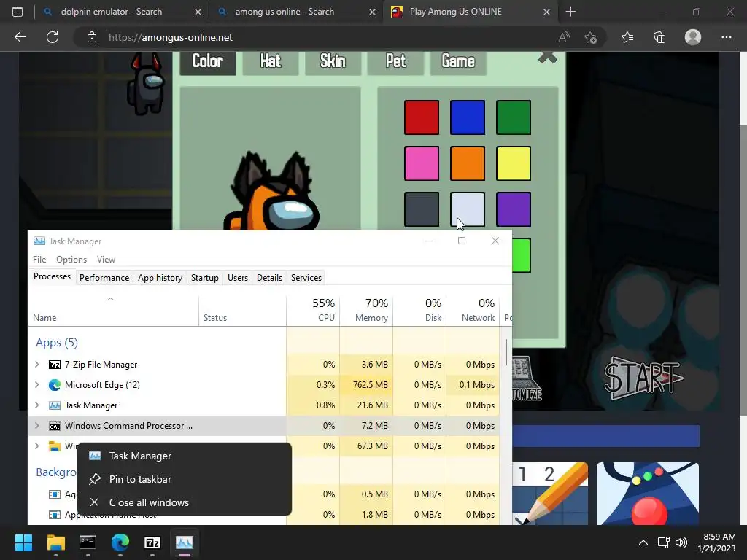
Task: Open the Pet customization tab
Action: [395, 62]
